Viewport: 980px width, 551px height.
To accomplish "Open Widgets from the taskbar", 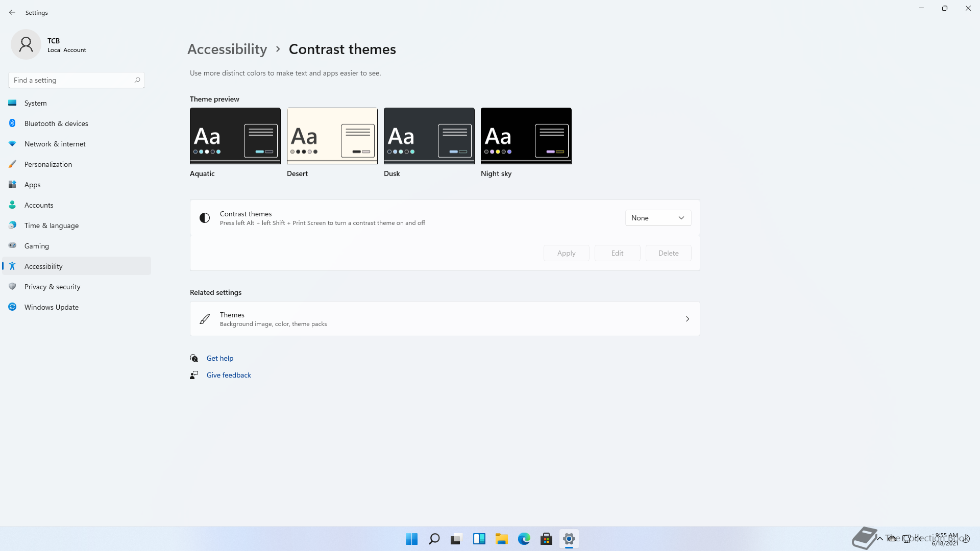I will (x=479, y=539).
